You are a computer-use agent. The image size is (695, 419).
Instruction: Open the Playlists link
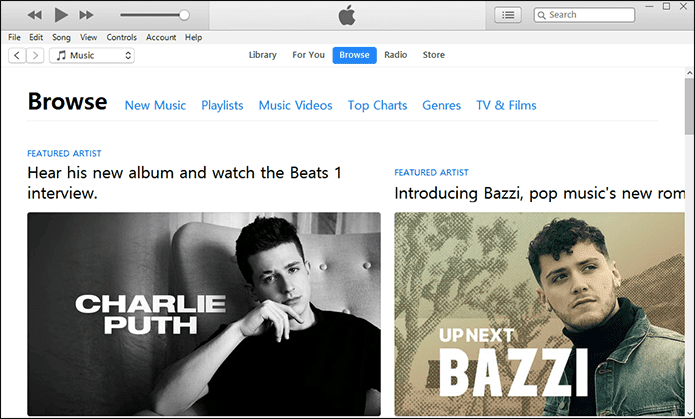[x=222, y=106]
